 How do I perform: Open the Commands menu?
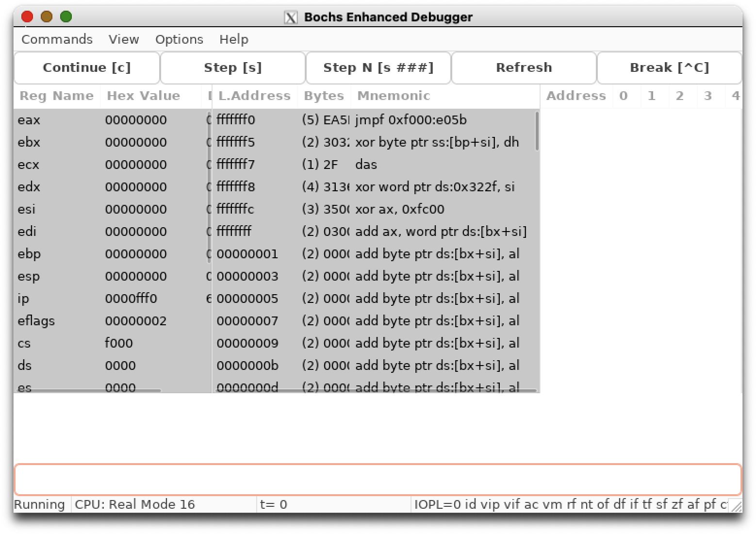57,39
